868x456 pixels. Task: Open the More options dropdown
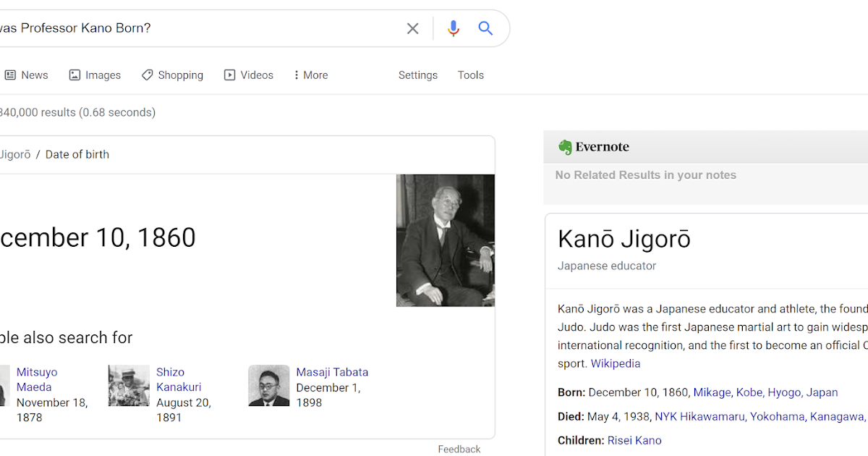click(x=310, y=75)
